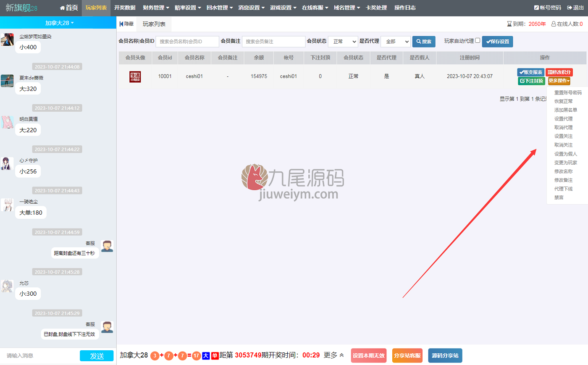Expand the 更多 chevron at the bottom
Viewport: 588px width, 365px height.
[x=341, y=355]
